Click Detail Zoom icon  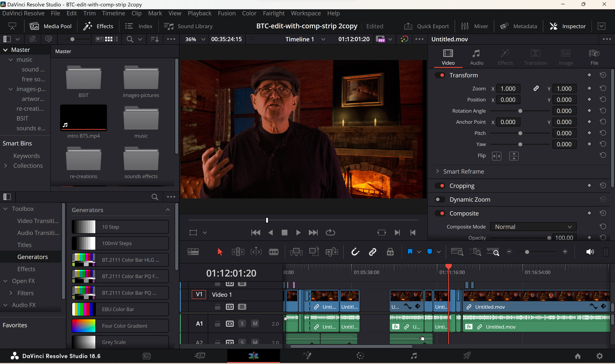[x=475, y=252]
